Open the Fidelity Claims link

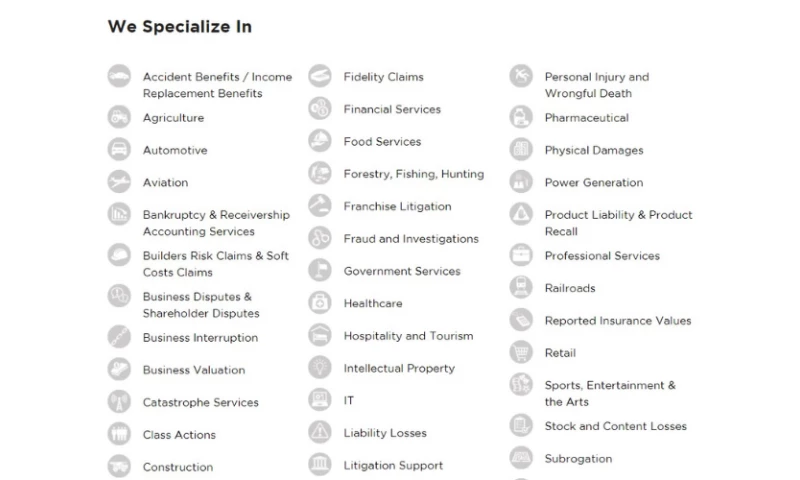tap(383, 77)
